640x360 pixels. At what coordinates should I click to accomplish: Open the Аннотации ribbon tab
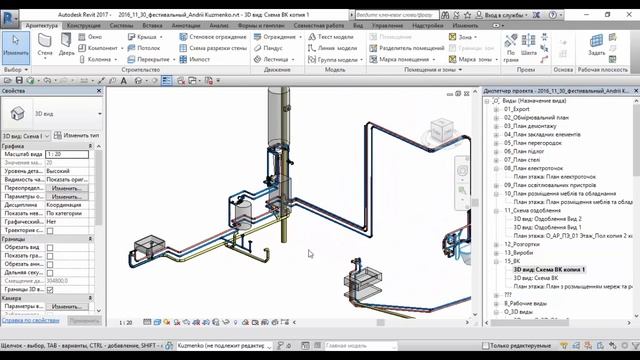(186, 26)
